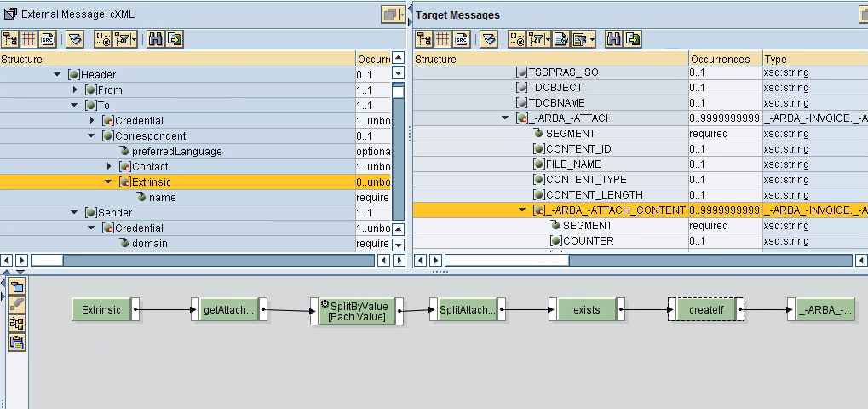The image size is (868, 409).
Task: Open dropdown arrow beside green filter-form icon
Action: pyautogui.click(x=592, y=39)
